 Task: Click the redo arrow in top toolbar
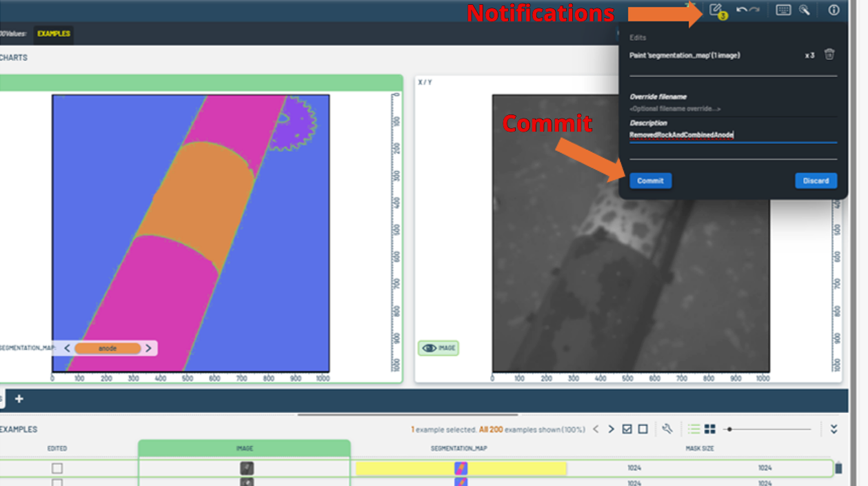pos(754,10)
